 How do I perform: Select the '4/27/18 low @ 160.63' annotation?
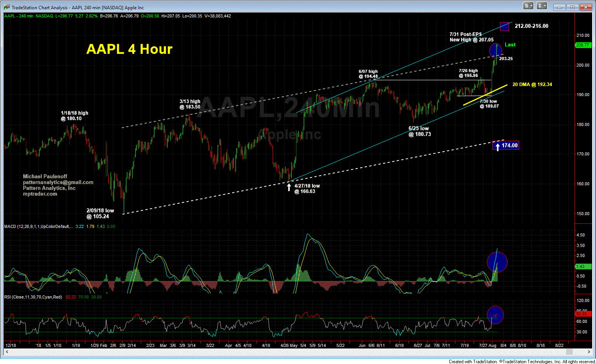307,189
